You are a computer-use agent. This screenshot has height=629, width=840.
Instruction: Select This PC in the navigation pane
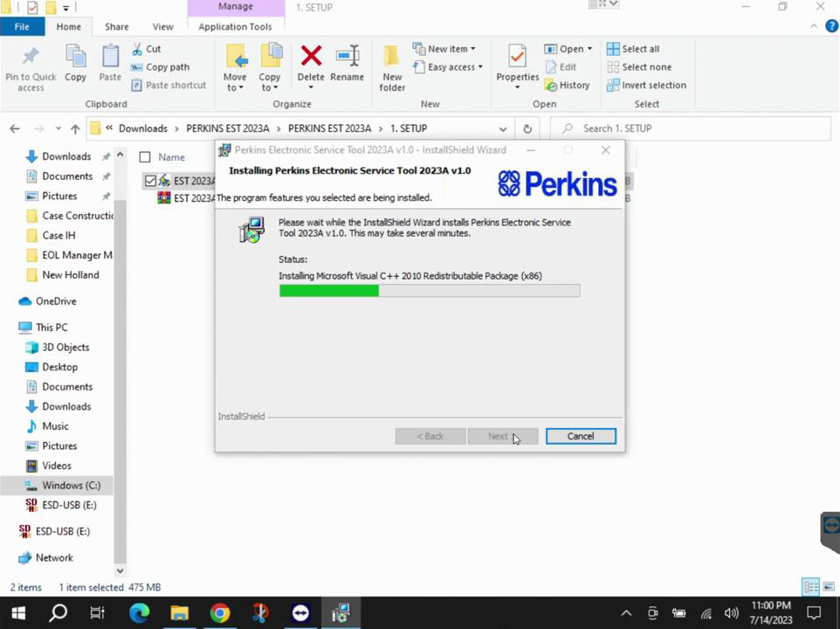pyautogui.click(x=43, y=328)
